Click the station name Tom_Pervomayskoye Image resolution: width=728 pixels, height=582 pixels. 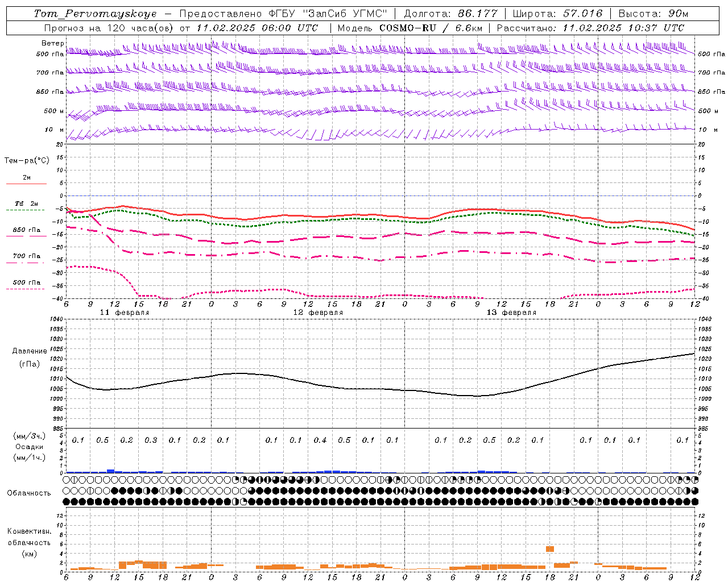95,14
